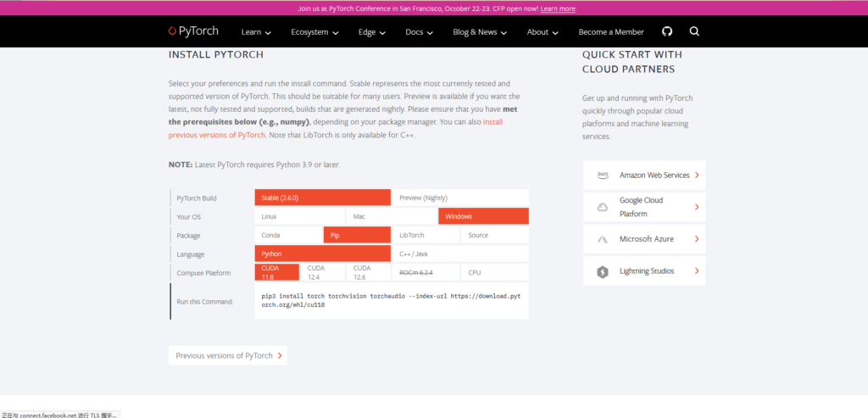Image resolution: width=868 pixels, height=418 pixels.
Task: Click the Lightning Studios hexagon icon
Action: (x=603, y=271)
